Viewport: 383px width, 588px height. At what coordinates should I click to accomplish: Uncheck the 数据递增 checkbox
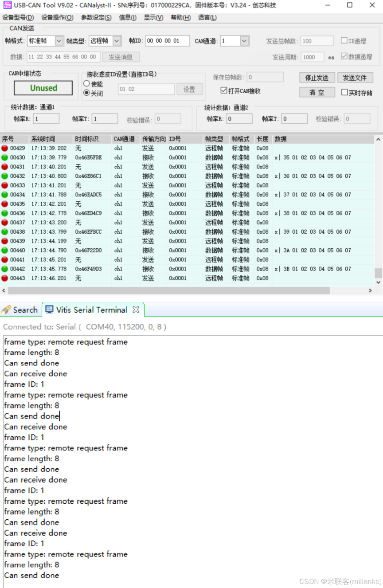[x=344, y=56]
